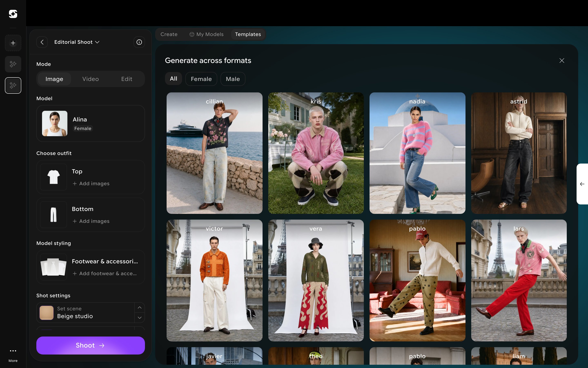Viewport: 588px width, 368px height.
Task: Click the Shot settings label
Action: (x=53, y=295)
